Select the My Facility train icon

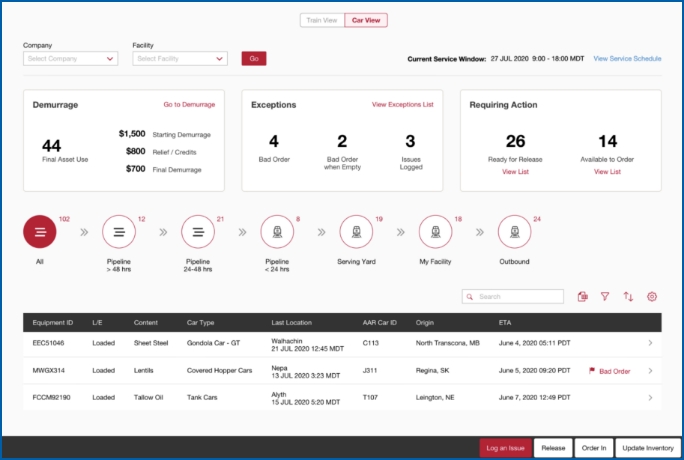pyautogui.click(x=435, y=232)
